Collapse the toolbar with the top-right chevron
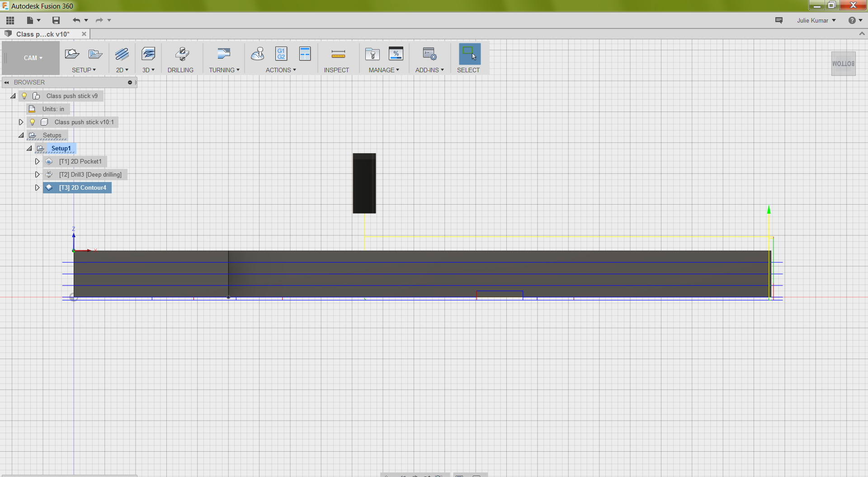 click(862, 34)
